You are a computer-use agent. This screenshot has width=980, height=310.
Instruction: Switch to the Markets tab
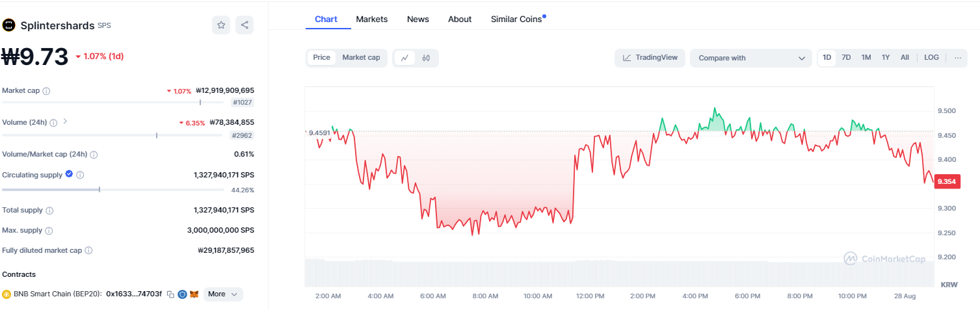(372, 19)
